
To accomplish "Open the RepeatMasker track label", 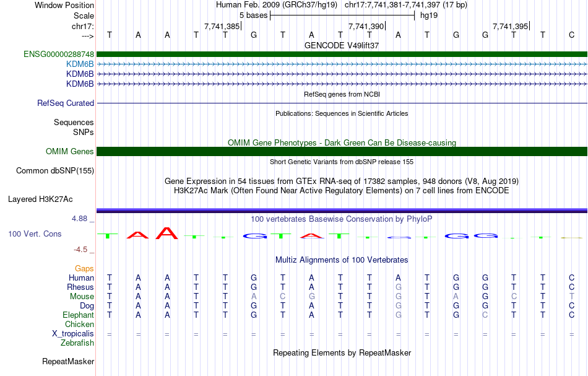I will point(68,362).
